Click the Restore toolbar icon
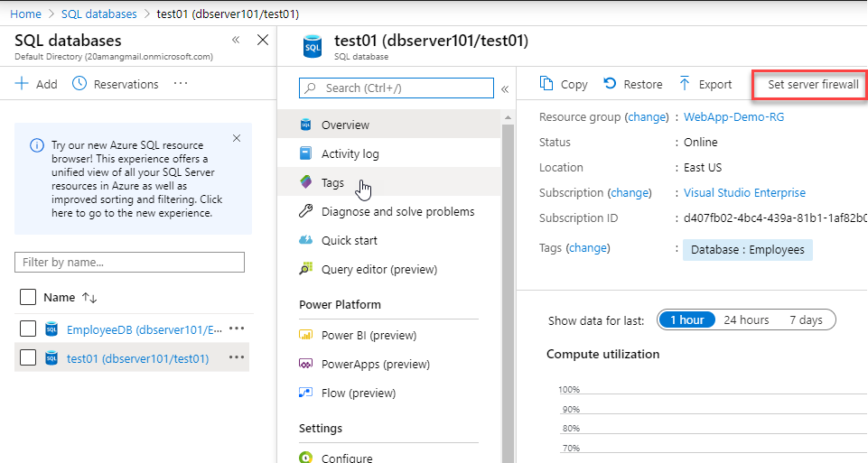 (x=610, y=83)
